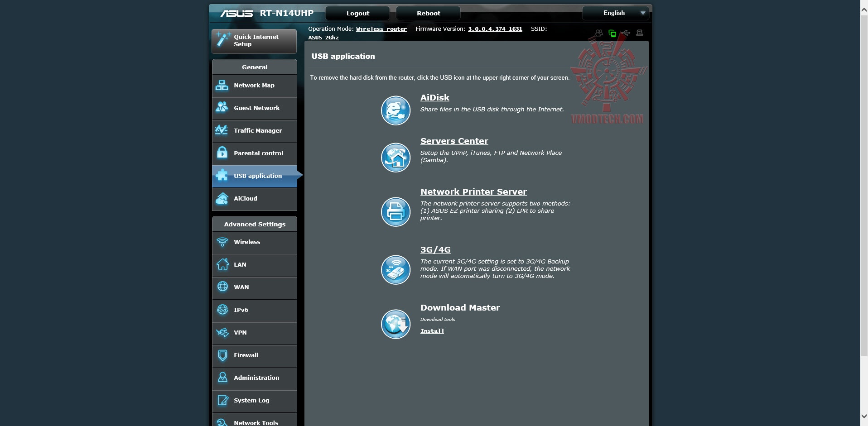Click the ASUS_2Ghz SSID link
The image size is (868, 426).
(323, 38)
